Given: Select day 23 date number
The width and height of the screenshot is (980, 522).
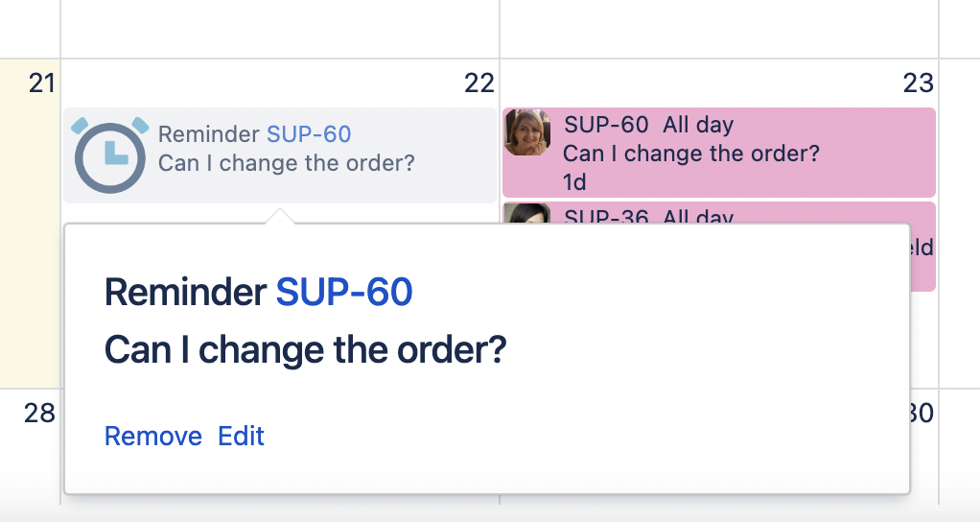Looking at the screenshot, I should click(918, 83).
